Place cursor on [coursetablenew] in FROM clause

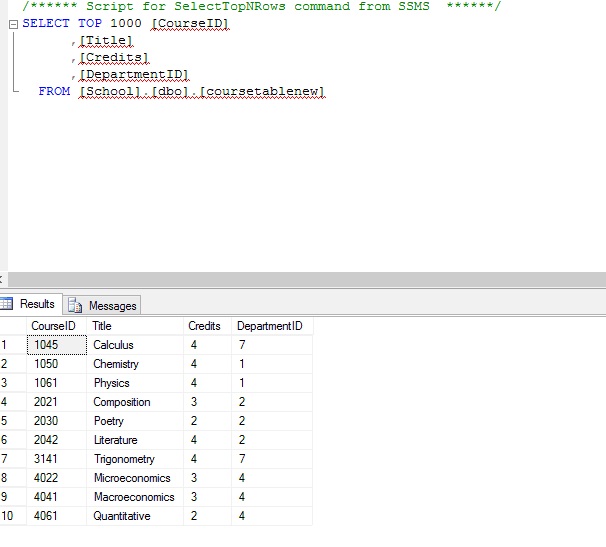coord(262,92)
